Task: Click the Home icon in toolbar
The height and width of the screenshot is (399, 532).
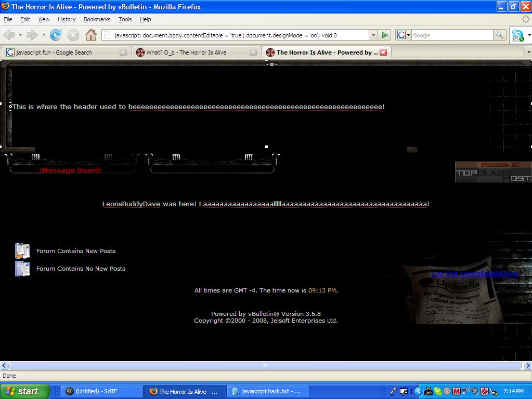Action: 91,35
